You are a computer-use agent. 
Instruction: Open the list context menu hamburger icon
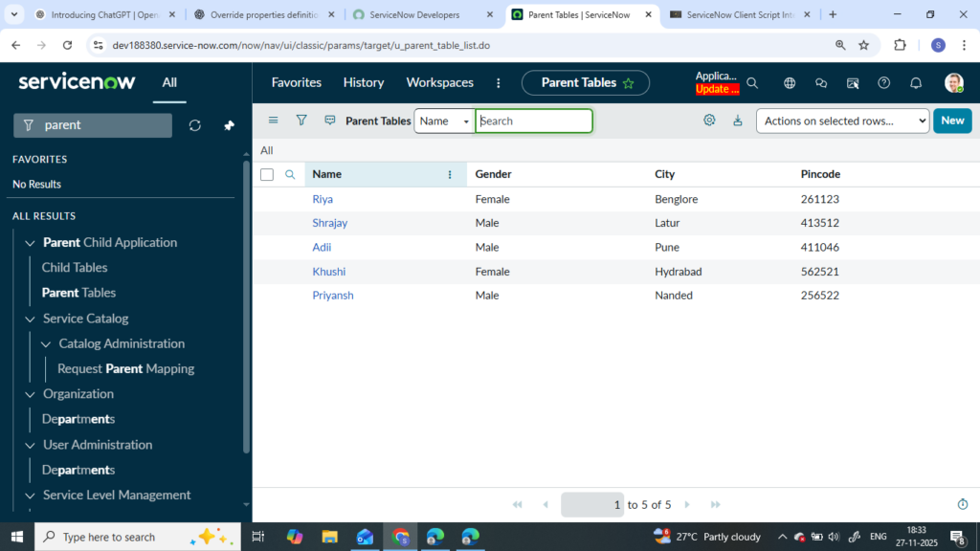(273, 121)
